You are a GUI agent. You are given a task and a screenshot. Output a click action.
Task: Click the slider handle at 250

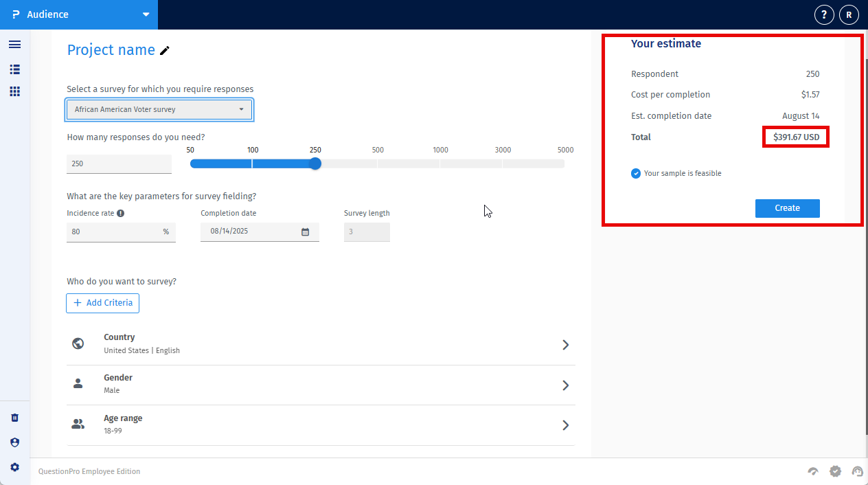coord(315,163)
